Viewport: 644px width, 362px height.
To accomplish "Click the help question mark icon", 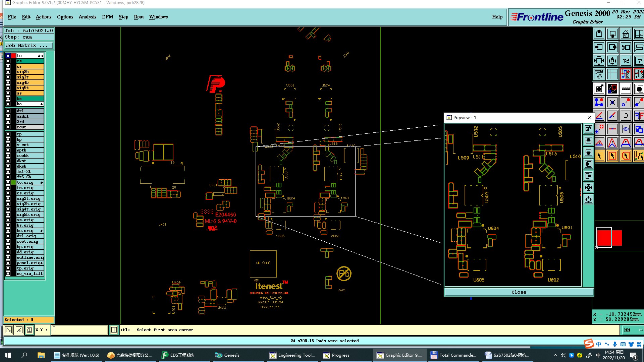I will click(639, 61).
